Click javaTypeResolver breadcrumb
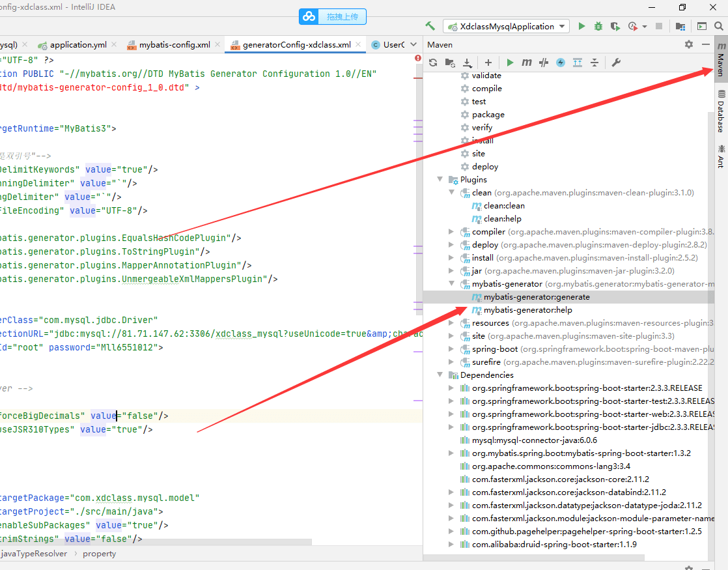Screen dimensions: 728x570 point(34,553)
